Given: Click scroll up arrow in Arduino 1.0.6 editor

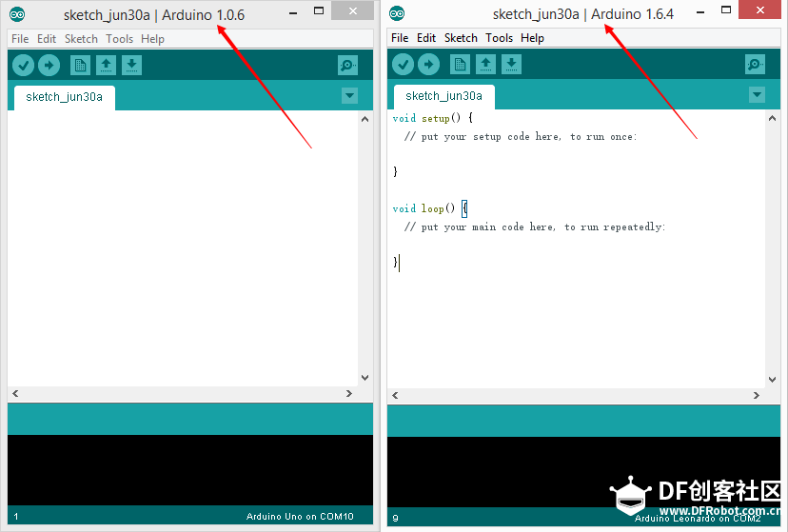Looking at the screenshot, I should [x=365, y=119].
